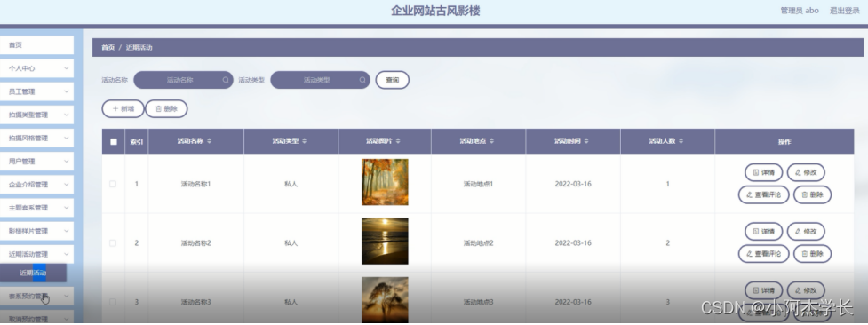Open the autumn forest image in row 1
The height and width of the screenshot is (325, 868).
coord(385,182)
